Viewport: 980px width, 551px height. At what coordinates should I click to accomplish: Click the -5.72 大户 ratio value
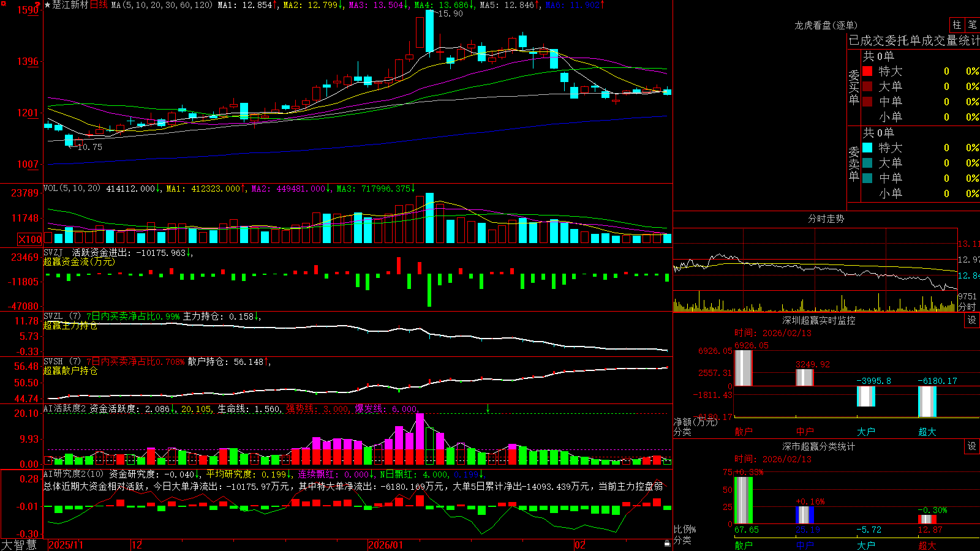coord(869,530)
